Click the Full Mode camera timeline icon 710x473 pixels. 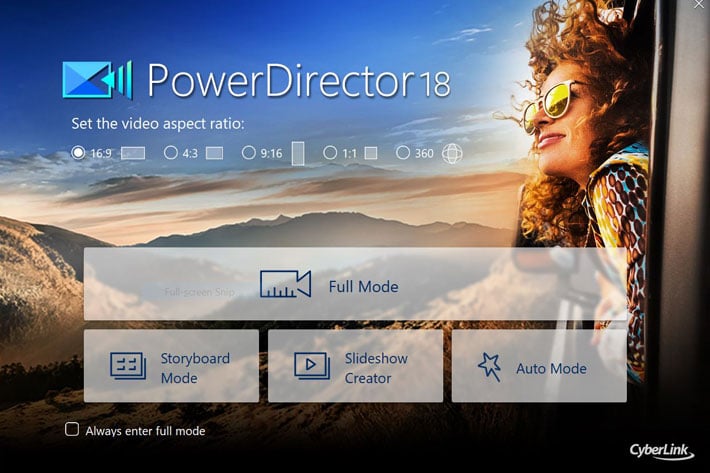[x=286, y=284]
